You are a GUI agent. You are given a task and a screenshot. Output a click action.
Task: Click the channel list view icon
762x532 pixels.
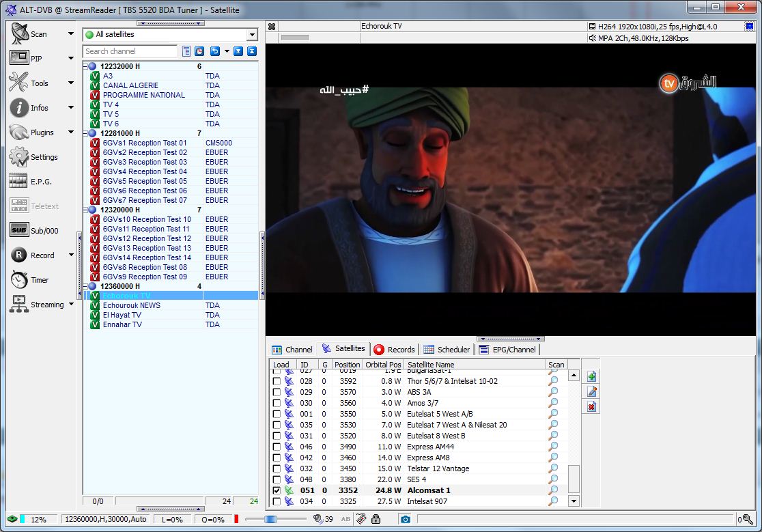click(x=186, y=51)
